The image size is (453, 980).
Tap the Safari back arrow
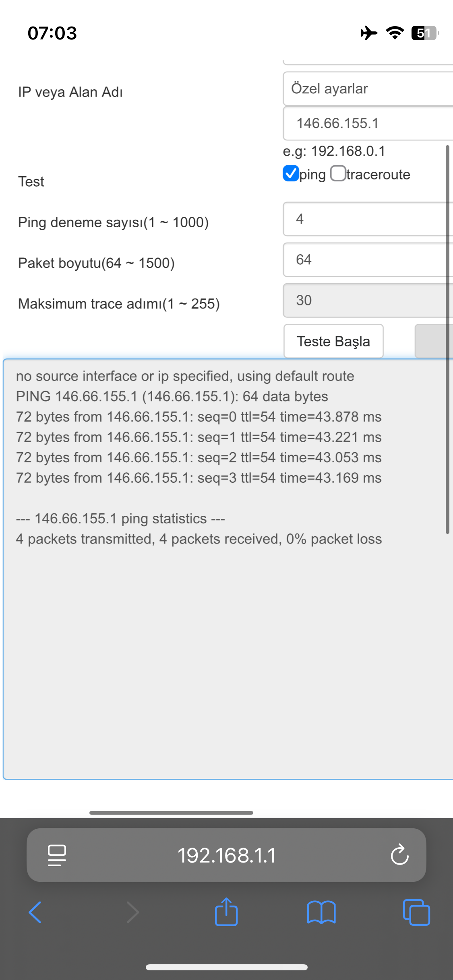(35, 912)
